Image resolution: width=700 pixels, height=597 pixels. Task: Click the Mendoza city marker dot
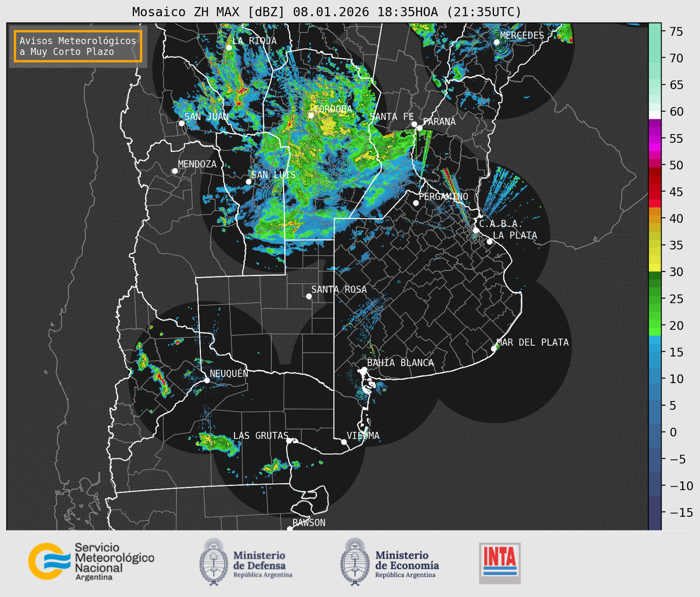pos(175,171)
